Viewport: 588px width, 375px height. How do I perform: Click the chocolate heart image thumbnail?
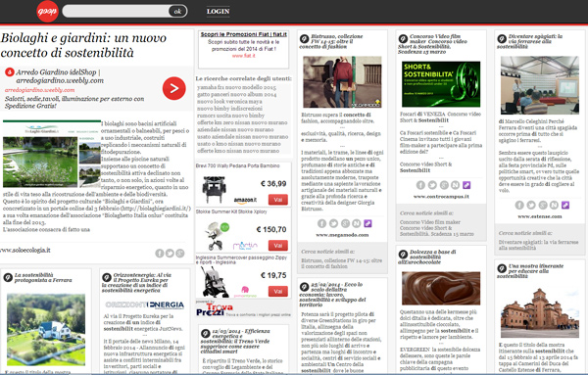pyautogui.click(x=441, y=288)
